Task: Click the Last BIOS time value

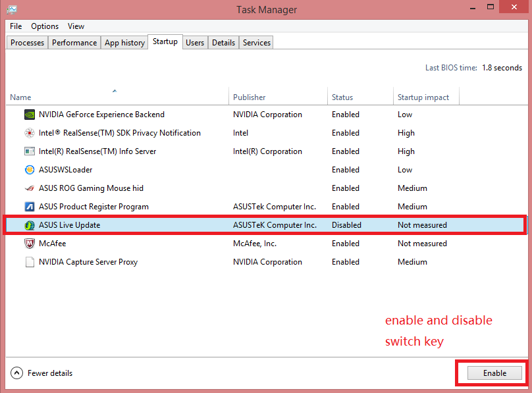Action: click(x=502, y=68)
